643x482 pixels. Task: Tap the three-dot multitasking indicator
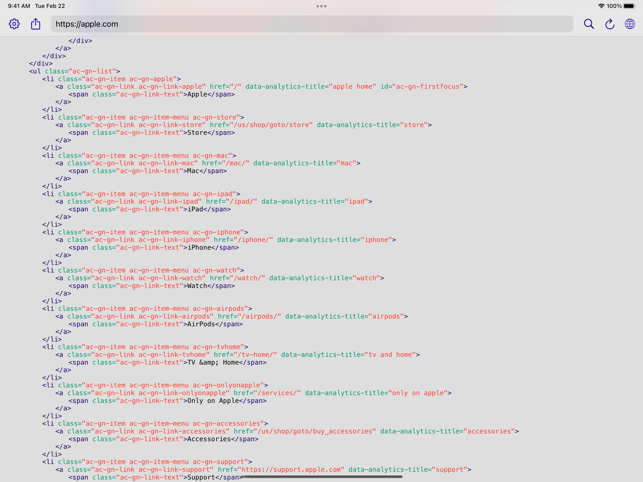(x=322, y=6)
